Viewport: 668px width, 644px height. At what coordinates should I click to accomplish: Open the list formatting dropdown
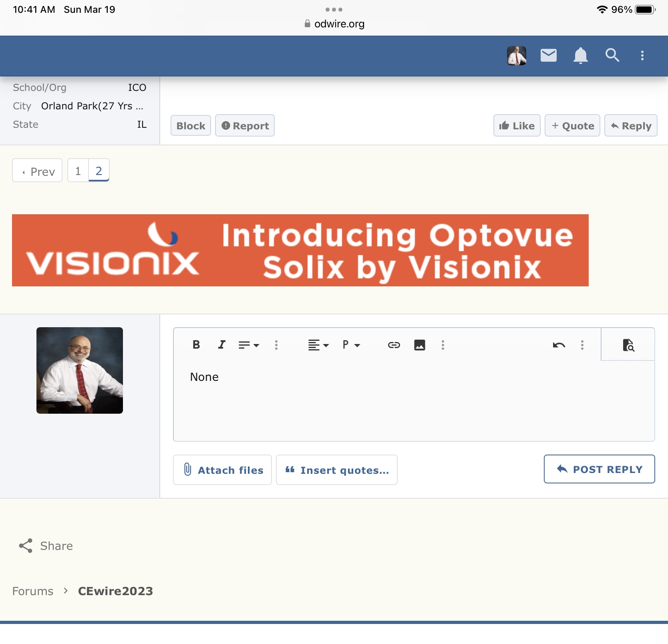click(249, 345)
